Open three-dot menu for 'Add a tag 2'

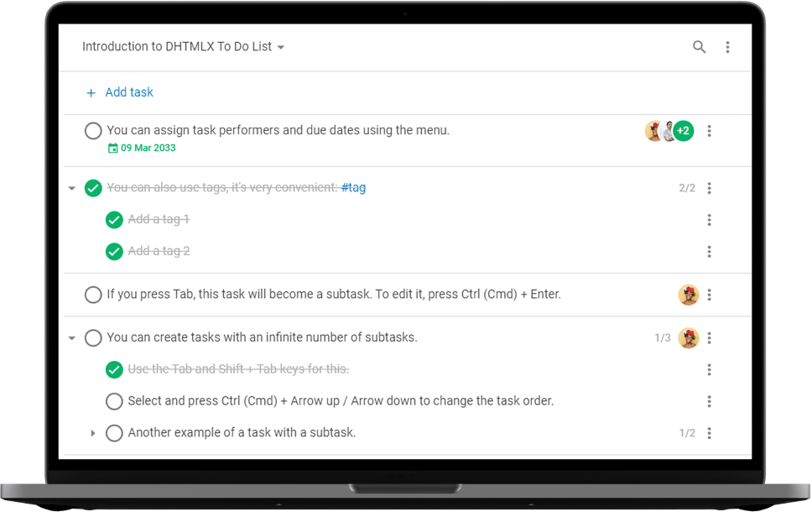tap(710, 252)
